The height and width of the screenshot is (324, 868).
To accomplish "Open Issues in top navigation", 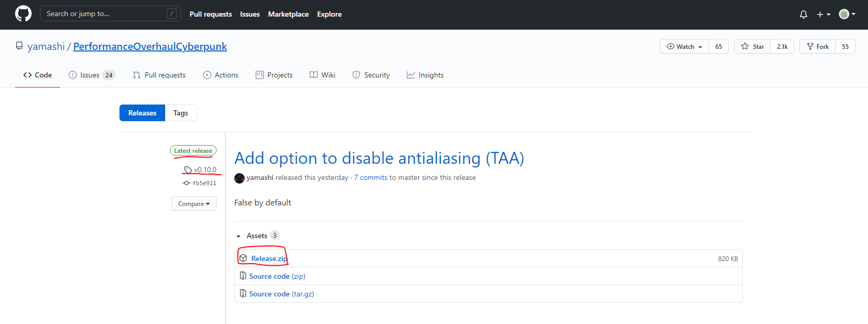I will pos(250,14).
